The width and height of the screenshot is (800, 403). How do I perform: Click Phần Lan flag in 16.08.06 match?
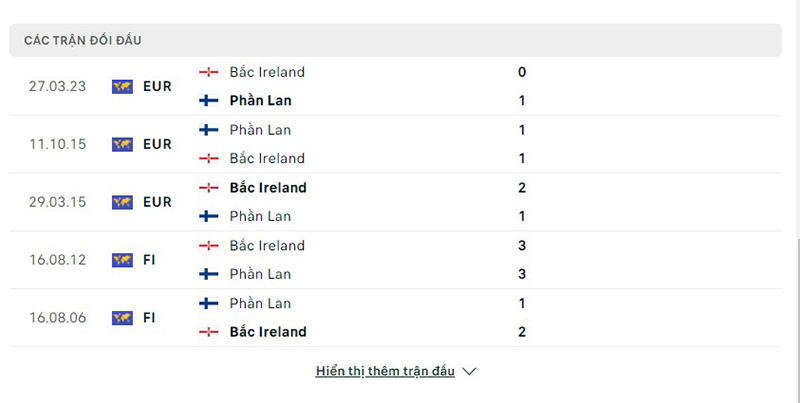pyautogui.click(x=209, y=303)
